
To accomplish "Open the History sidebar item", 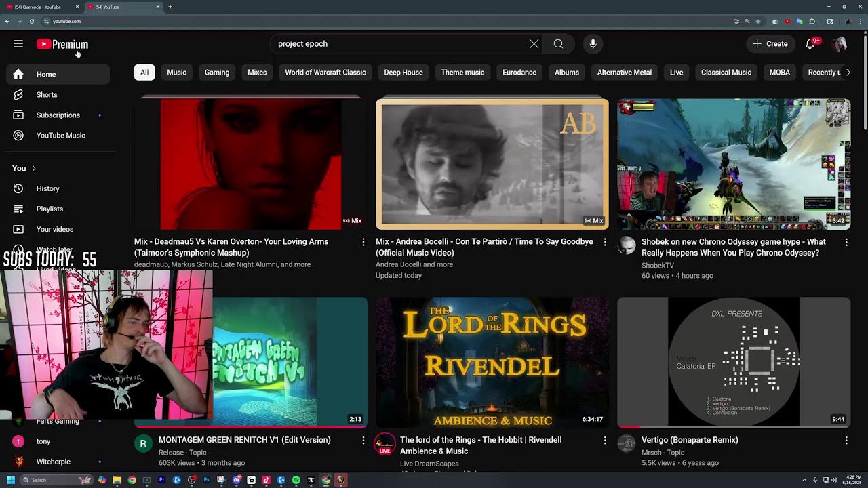I will (47, 188).
